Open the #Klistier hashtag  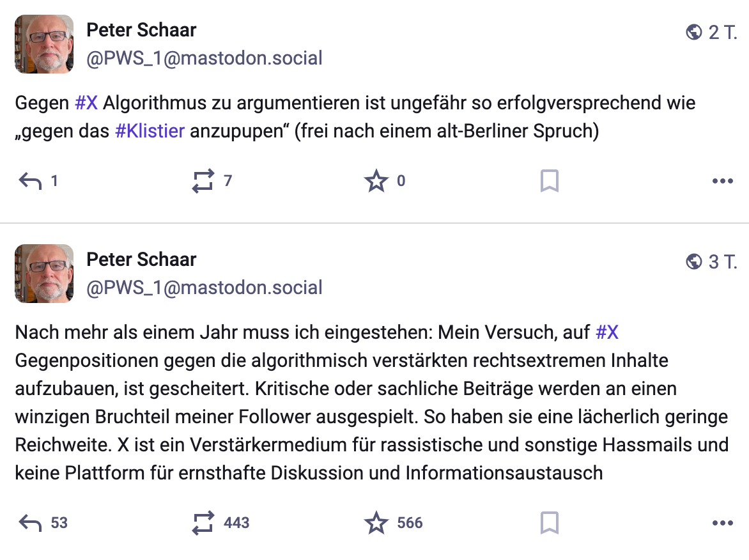[150, 131]
